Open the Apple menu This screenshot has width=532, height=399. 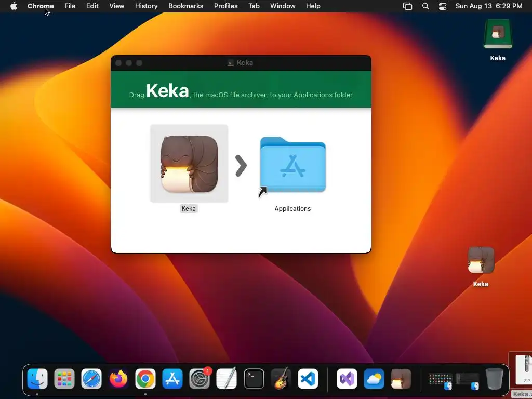(x=14, y=6)
